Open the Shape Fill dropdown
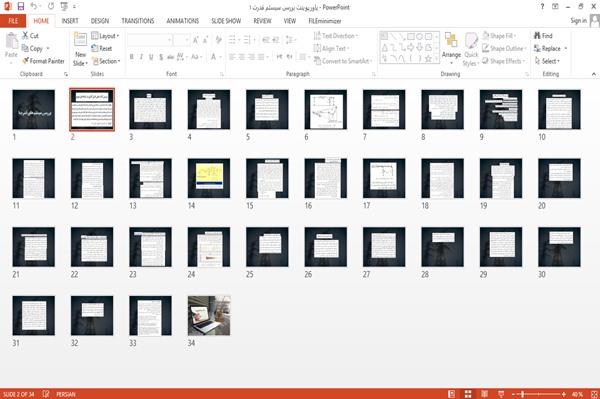 tap(499, 36)
